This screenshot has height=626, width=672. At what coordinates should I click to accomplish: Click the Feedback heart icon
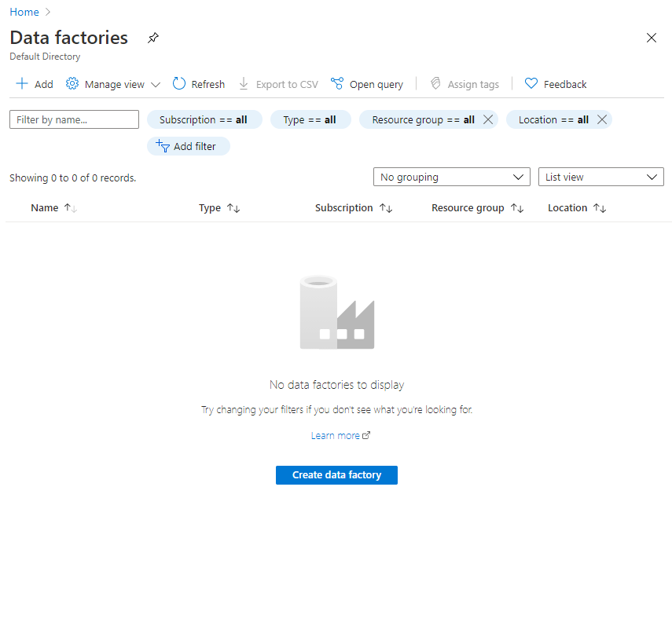click(531, 84)
